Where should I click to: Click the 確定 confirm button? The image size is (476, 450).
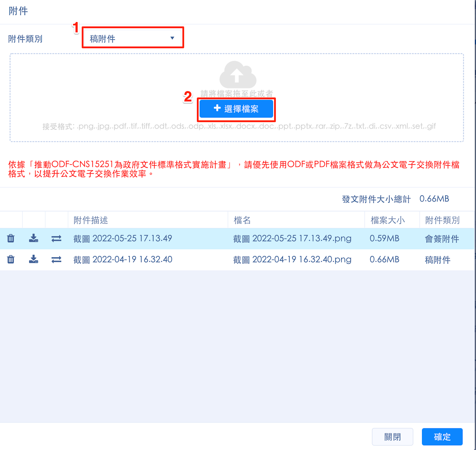click(442, 437)
